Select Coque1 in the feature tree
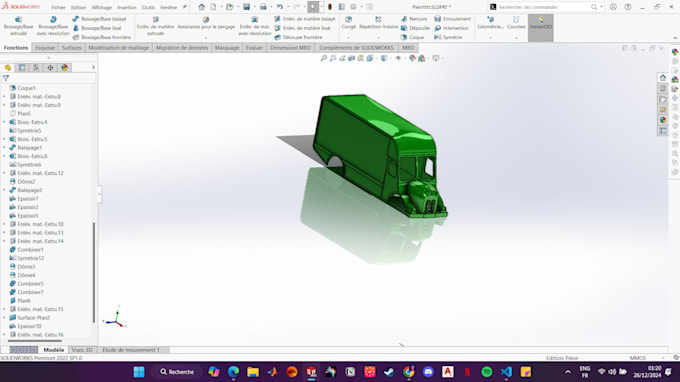Viewport: 680px width, 382px height. pos(26,88)
